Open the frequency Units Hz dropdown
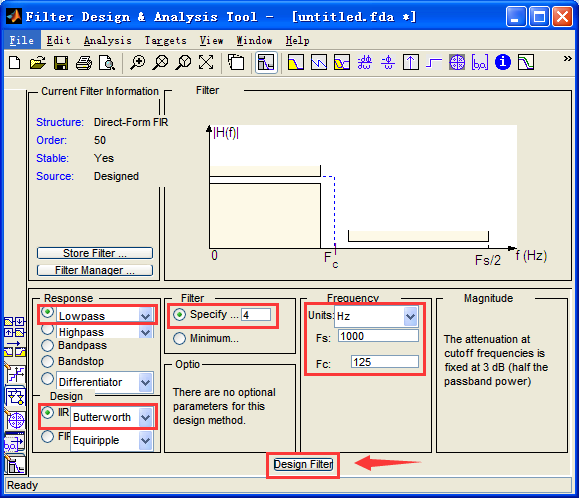 click(410, 317)
